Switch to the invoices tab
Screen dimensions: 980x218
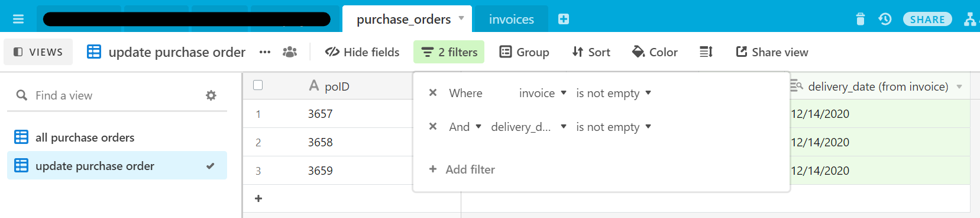[x=512, y=20]
